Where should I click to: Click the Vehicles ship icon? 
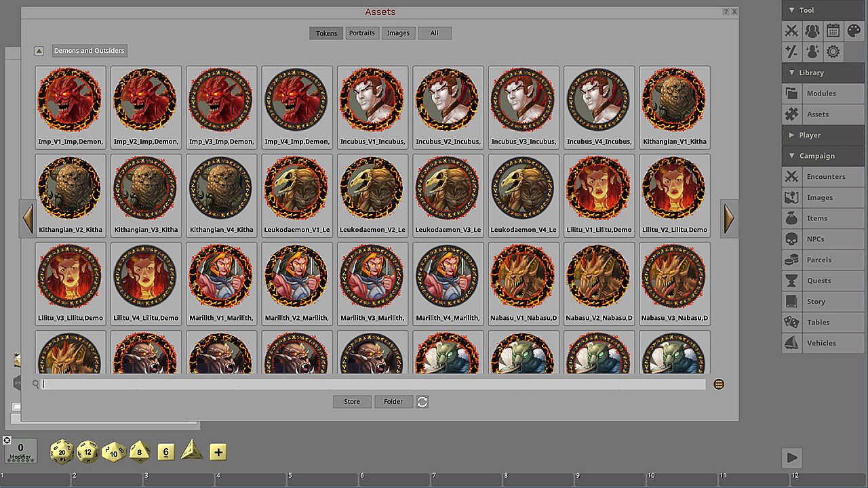[x=791, y=343]
